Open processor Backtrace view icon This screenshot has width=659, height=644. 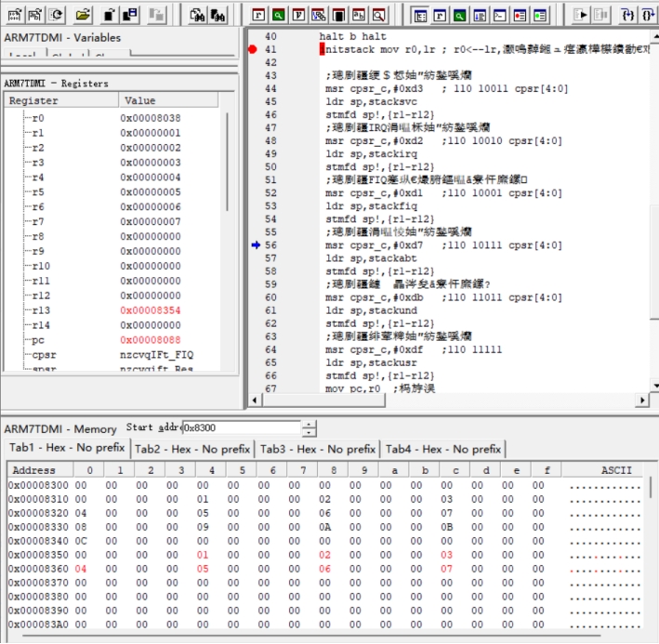319,16
